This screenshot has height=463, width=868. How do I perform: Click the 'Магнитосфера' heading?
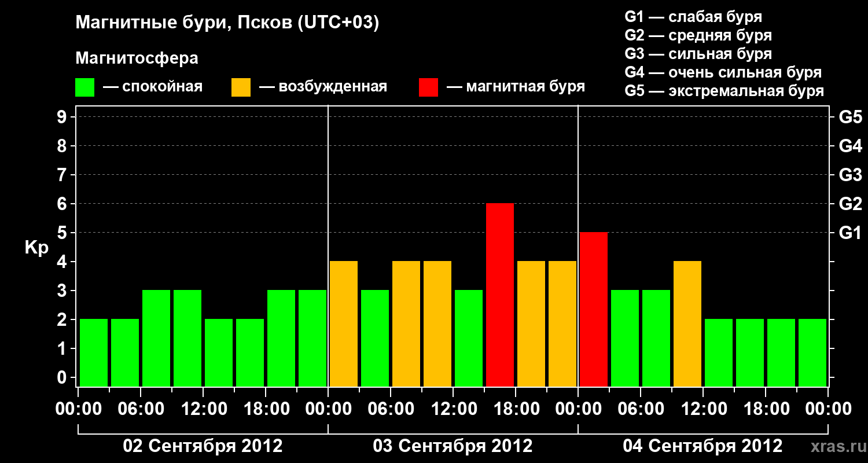pyautogui.click(x=137, y=58)
